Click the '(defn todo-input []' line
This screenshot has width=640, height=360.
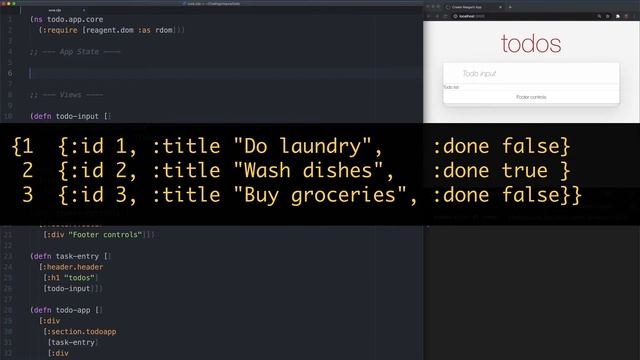tap(71, 116)
